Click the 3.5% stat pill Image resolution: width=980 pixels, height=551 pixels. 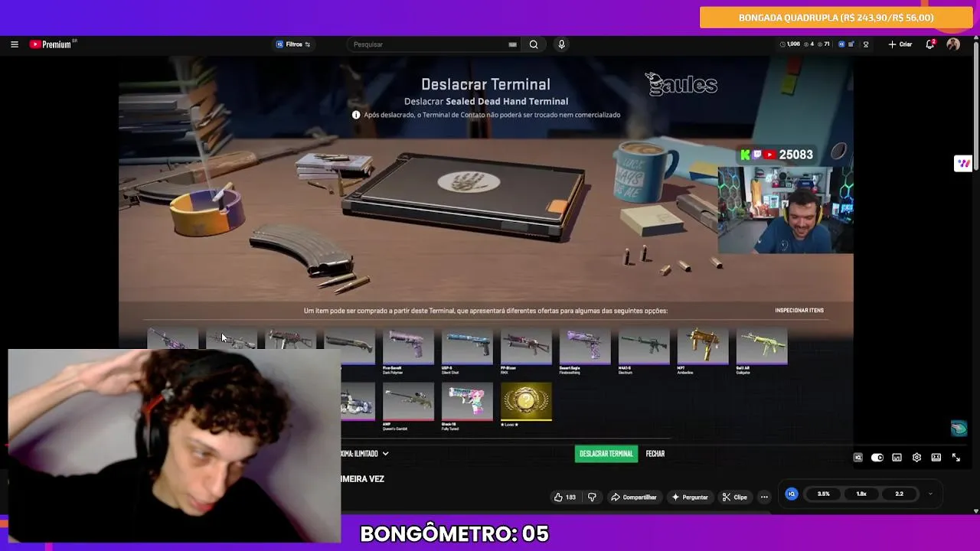pos(824,494)
